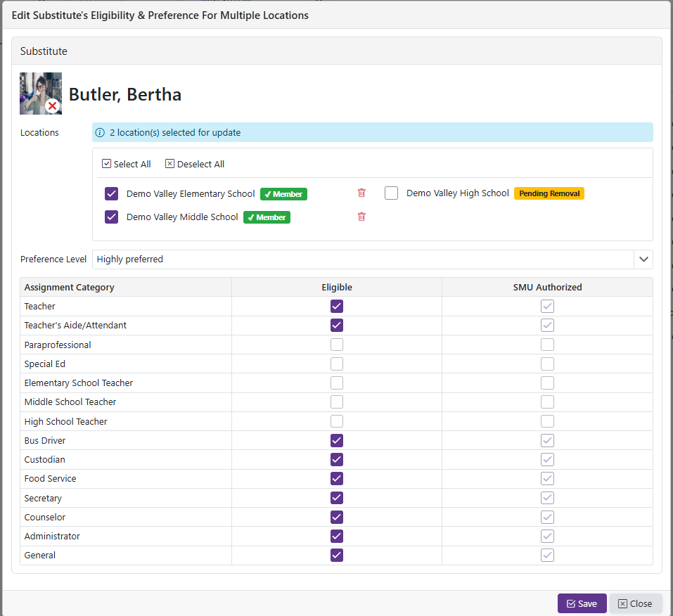Click the green Member badge for Elementary School
This screenshot has height=616, width=673.
click(283, 194)
